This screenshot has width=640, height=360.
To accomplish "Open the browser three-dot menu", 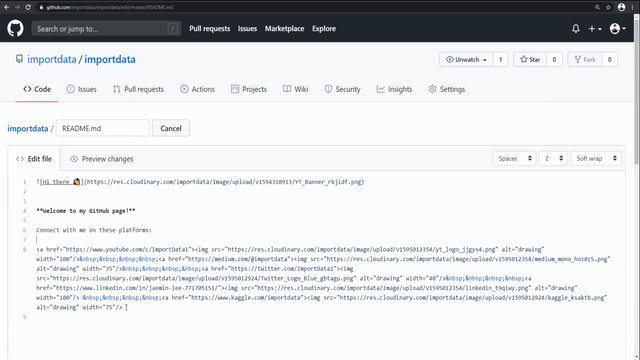I will tap(632, 7).
